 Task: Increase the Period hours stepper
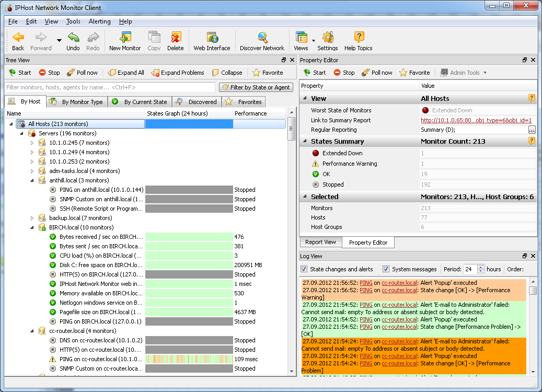pyautogui.click(x=481, y=267)
